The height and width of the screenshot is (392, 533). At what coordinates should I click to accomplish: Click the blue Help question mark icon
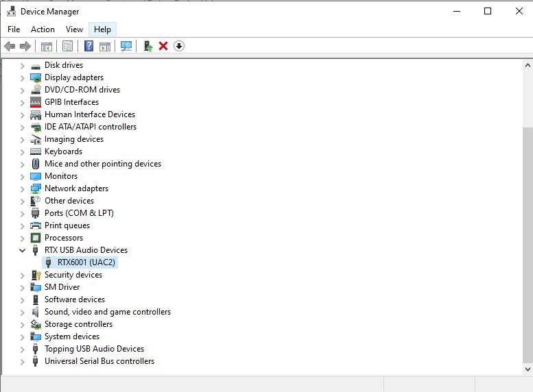pos(88,46)
